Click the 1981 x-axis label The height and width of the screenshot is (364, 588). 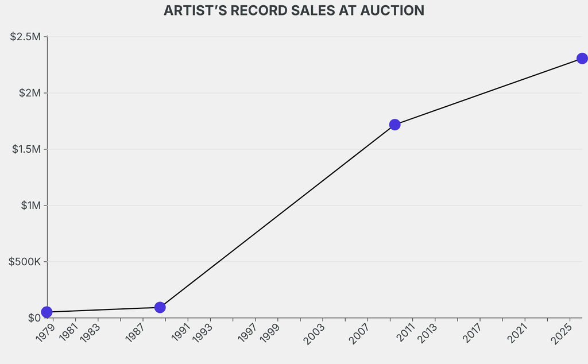coord(68,333)
